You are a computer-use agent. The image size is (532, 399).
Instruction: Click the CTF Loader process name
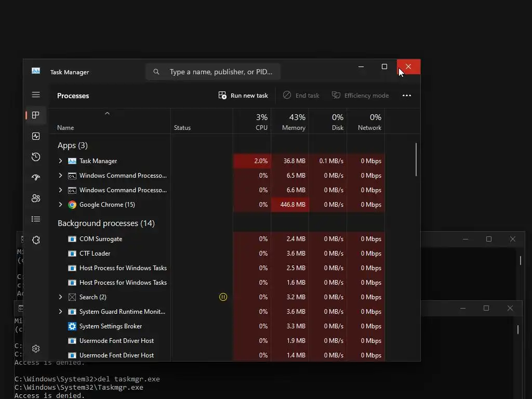pos(95,254)
